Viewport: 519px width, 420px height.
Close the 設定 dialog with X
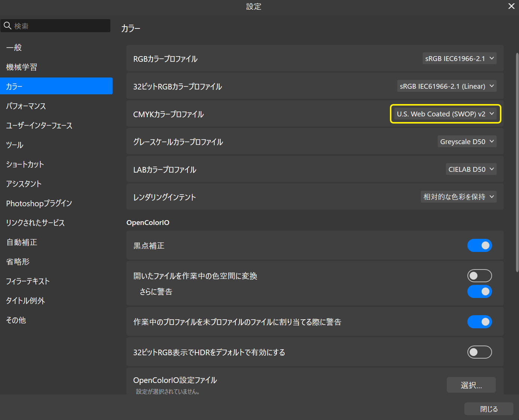(511, 6)
